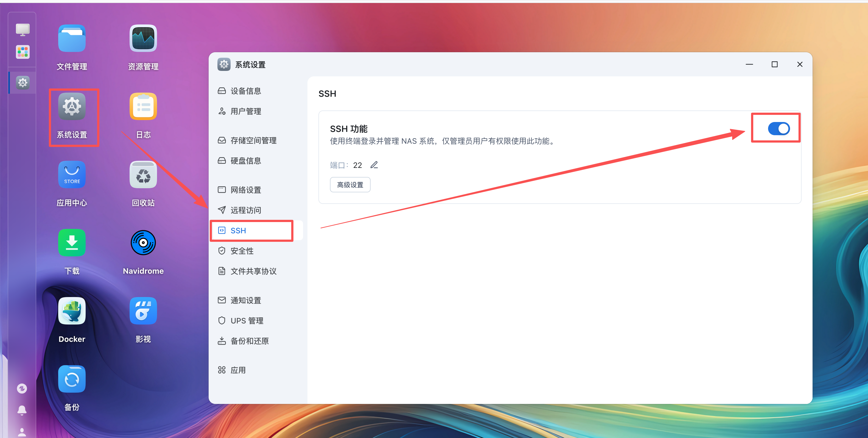Open the 日志 app
The image size is (868, 438).
(x=143, y=106)
